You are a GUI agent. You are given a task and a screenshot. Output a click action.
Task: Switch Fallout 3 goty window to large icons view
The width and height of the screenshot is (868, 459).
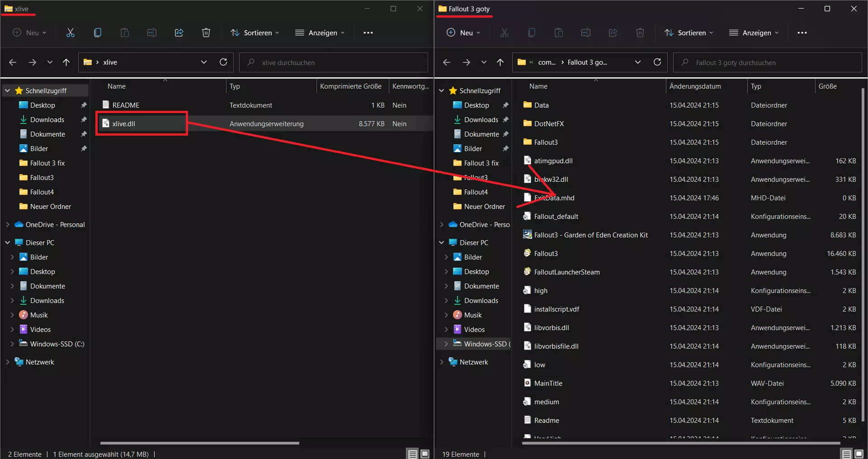coord(859,454)
